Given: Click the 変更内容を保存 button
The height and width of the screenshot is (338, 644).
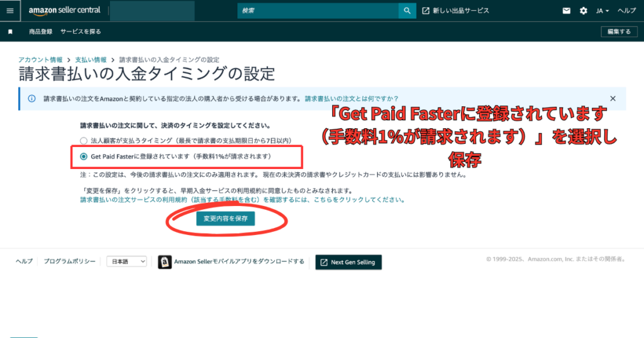Looking at the screenshot, I should (225, 219).
